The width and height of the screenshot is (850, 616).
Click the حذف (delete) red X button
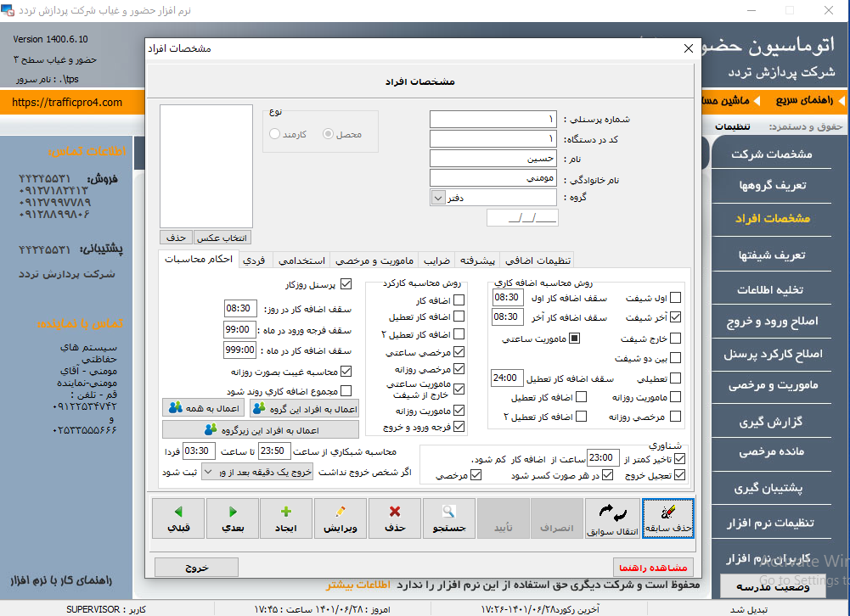coord(394,519)
